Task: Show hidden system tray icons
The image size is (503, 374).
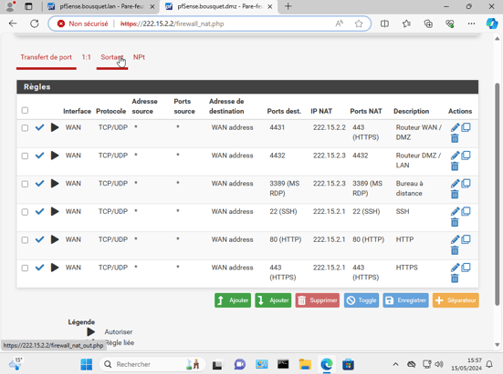Action: (x=395, y=364)
